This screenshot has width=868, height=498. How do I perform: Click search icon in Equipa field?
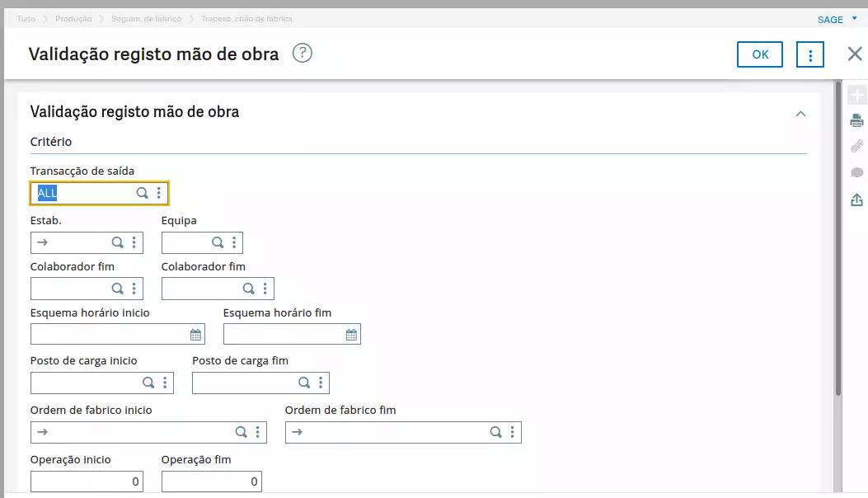(x=218, y=242)
